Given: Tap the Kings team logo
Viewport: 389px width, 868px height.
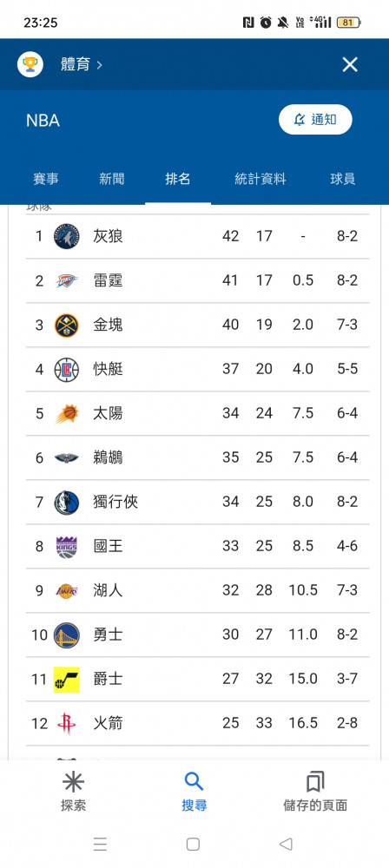Looking at the screenshot, I should tap(67, 546).
